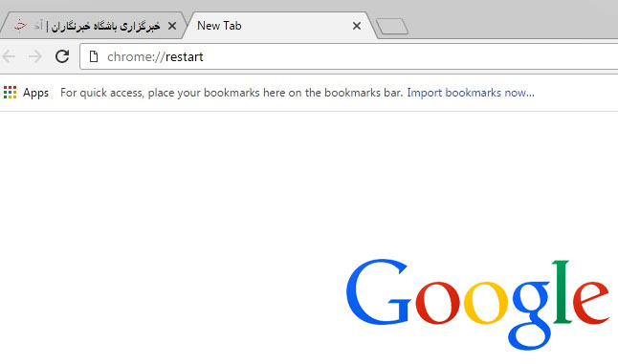Click the forward navigation arrow

pos(35,56)
